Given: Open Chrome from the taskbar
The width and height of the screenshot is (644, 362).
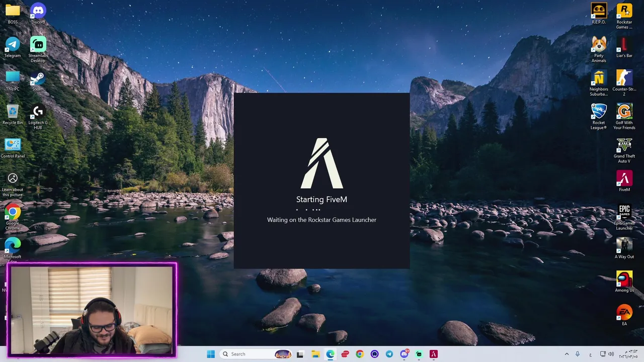Looking at the screenshot, I should 359,354.
